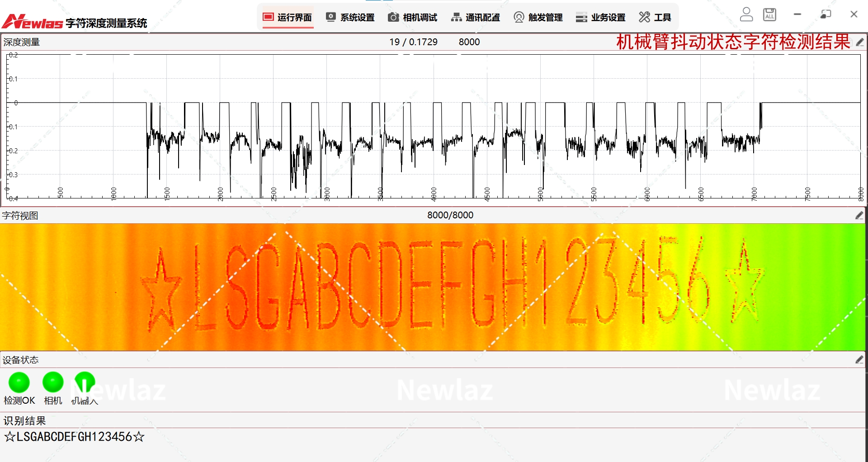Click the recognition result text ☆LSGABCDEFGH123456☆
This screenshot has width=868, height=462.
point(74,437)
